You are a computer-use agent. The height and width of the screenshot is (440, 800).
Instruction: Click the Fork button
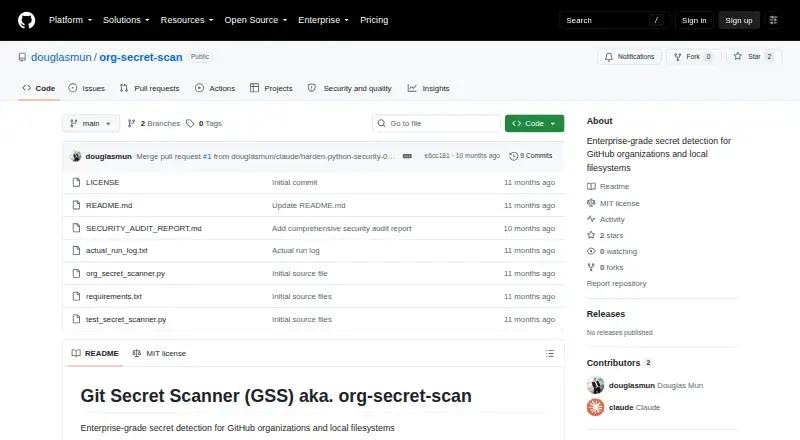click(693, 57)
